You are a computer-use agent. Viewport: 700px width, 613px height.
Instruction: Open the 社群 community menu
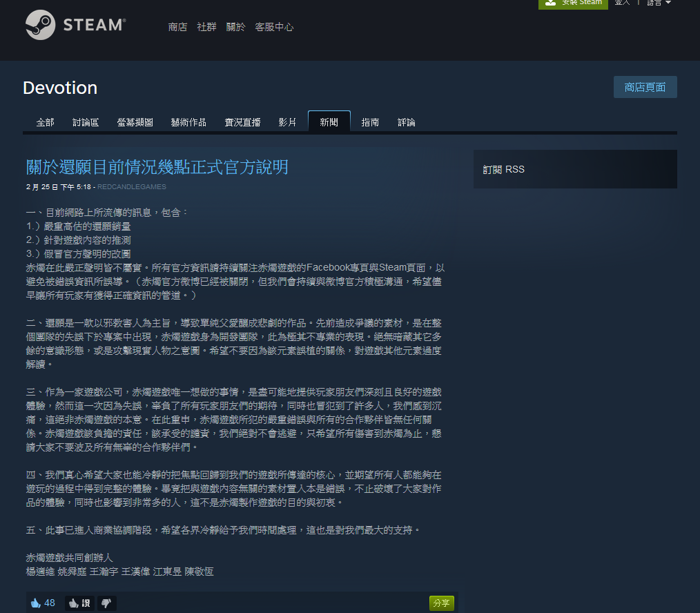[x=206, y=27]
